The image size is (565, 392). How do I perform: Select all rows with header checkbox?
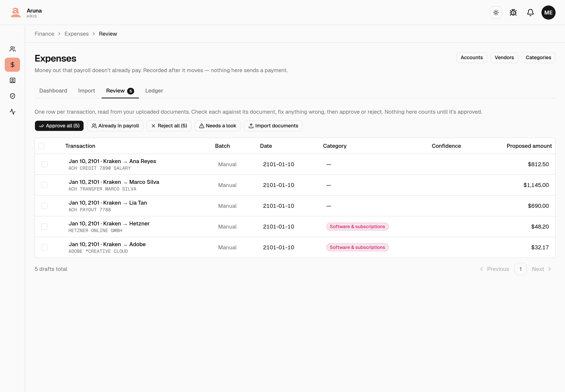click(x=41, y=146)
